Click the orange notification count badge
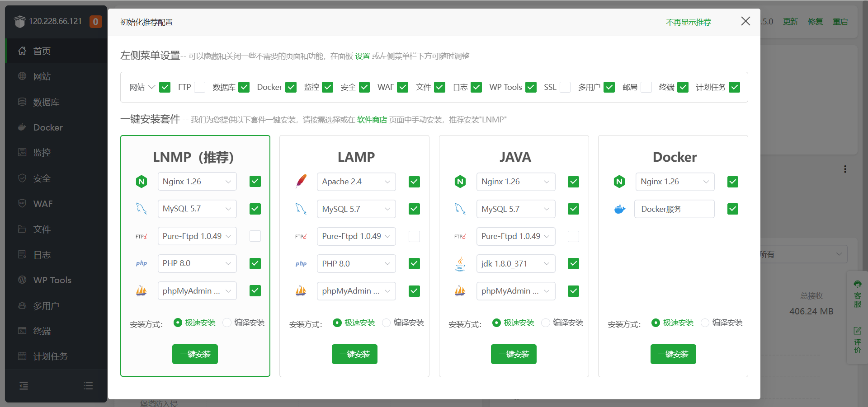Viewport: 868px width, 407px height. pos(95,21)
